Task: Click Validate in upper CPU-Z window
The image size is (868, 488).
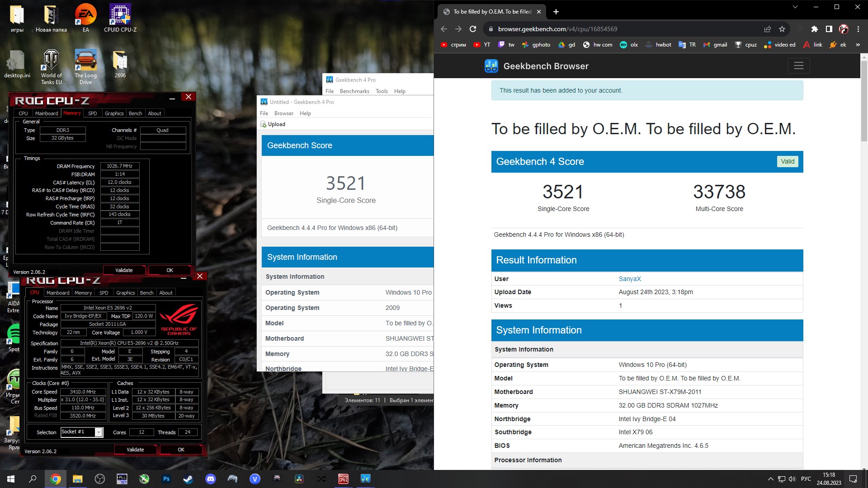Action: (x=124, y=270)
